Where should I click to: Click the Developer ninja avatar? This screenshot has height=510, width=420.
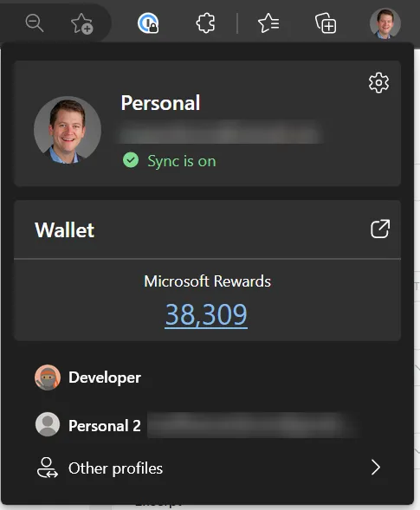[48, 378]
